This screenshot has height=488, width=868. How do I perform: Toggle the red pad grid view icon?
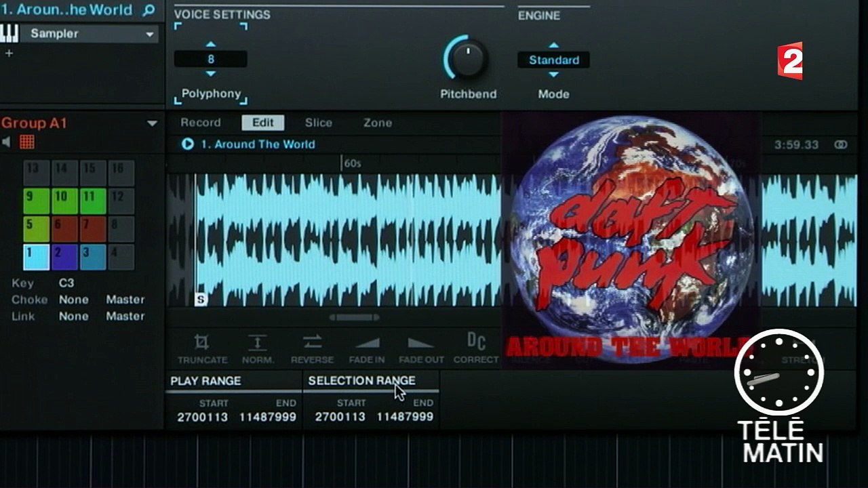(26, 142)
